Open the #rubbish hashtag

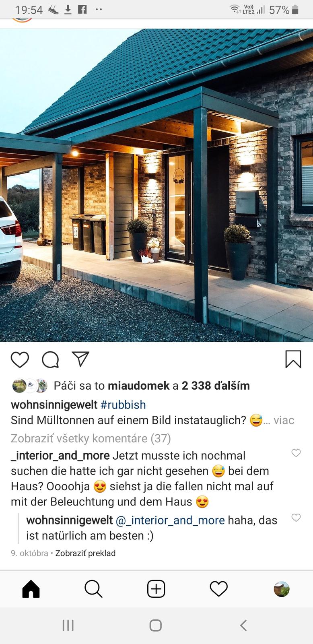[123, 405]
